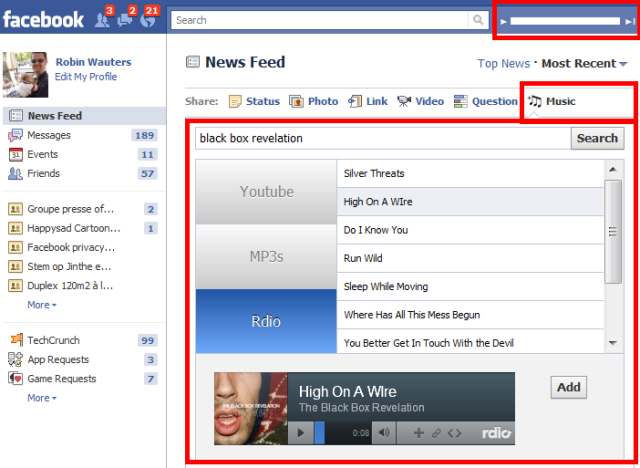The height and width of the screenshot is (468, 640).
Task: Click song list scroll down arrow
Action: (613, 343)
